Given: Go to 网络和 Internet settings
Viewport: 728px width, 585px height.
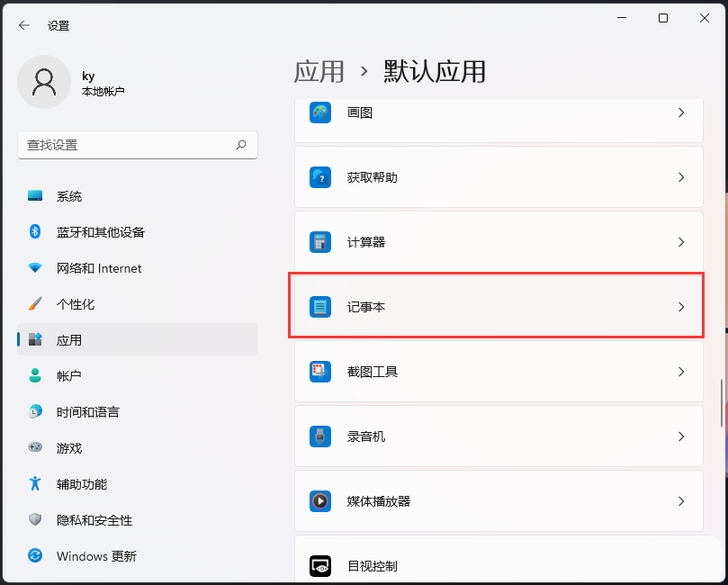Looking at the screenshot, I should click(98, 268).
